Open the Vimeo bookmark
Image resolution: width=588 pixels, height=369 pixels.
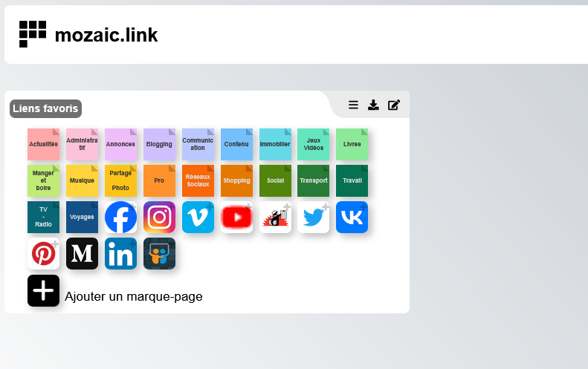198,217
